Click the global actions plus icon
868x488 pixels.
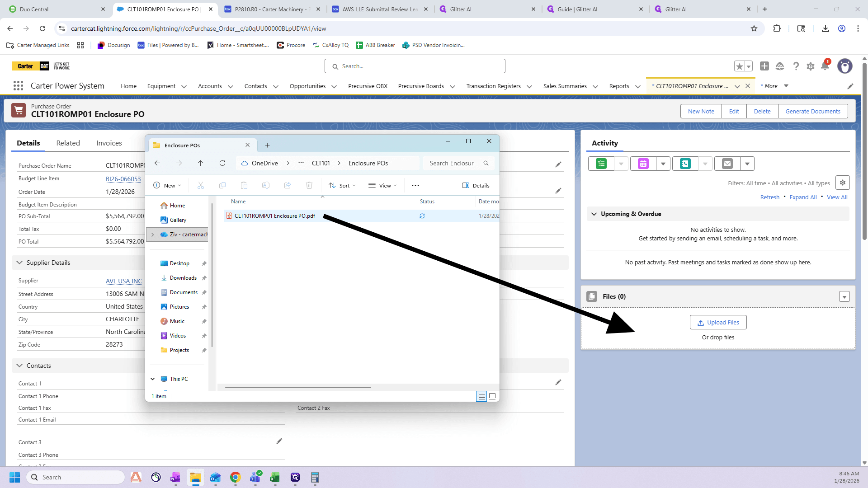coord(764,66)
